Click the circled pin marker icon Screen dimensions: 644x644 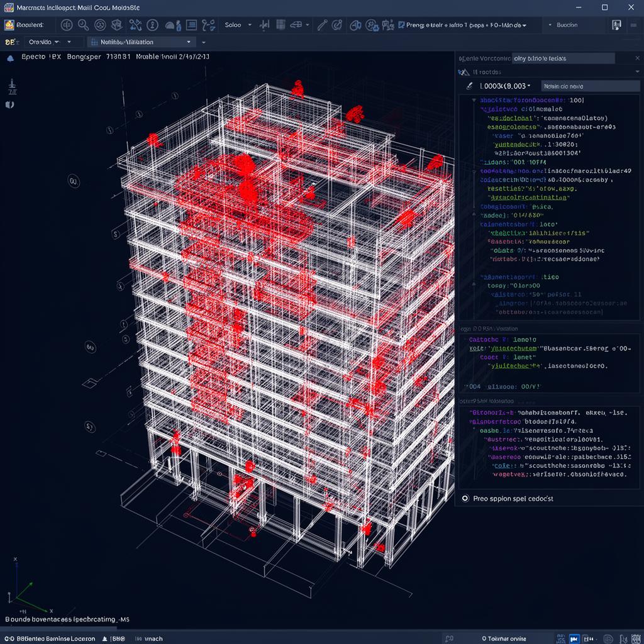click(152, 25)
